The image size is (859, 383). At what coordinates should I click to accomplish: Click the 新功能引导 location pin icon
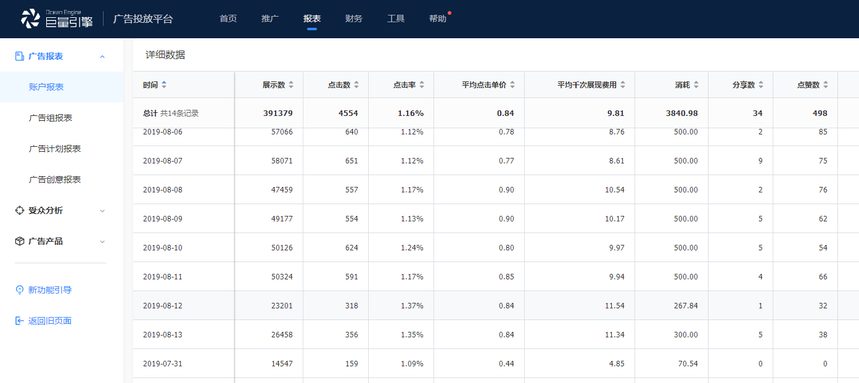[19, 290]
